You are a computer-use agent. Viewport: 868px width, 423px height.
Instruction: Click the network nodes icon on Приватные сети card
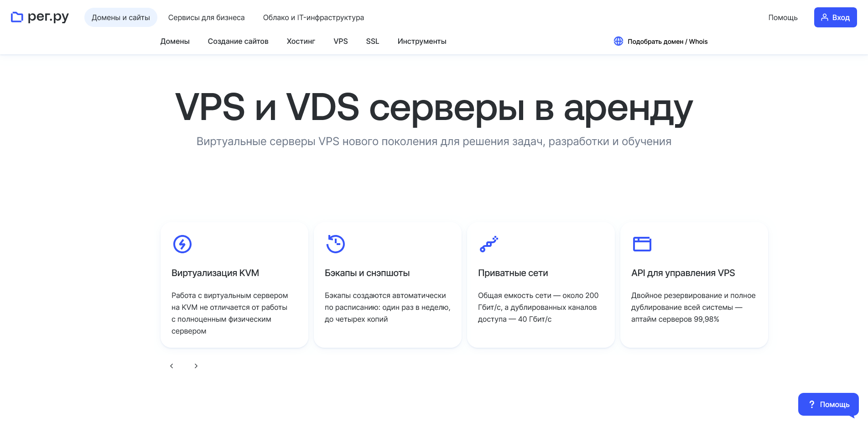(489, 244)
